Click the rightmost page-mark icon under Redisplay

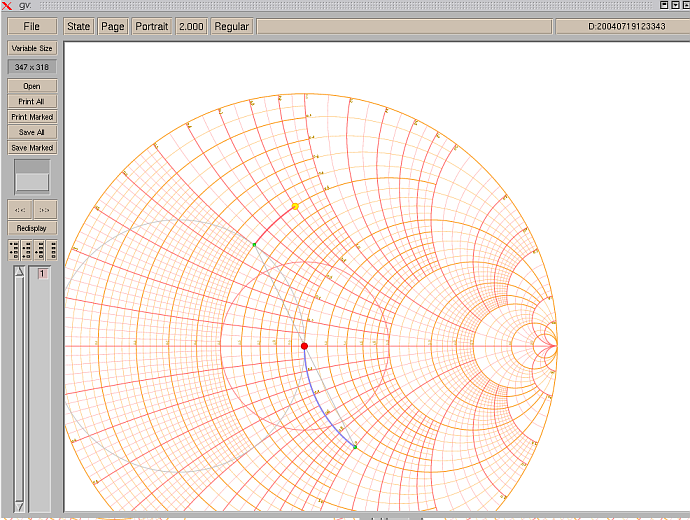(52, 250)
